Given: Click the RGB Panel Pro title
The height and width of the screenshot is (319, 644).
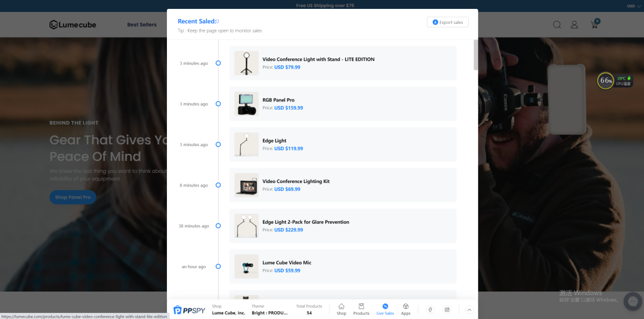Looking at the screenshot, I should click(278, 100).
